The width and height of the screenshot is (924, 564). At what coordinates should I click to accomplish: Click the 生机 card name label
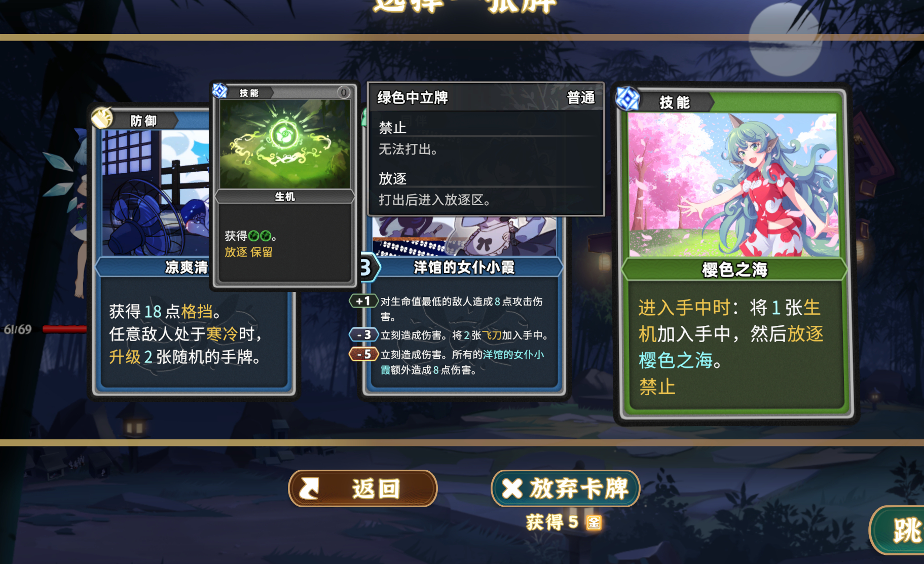285,197
